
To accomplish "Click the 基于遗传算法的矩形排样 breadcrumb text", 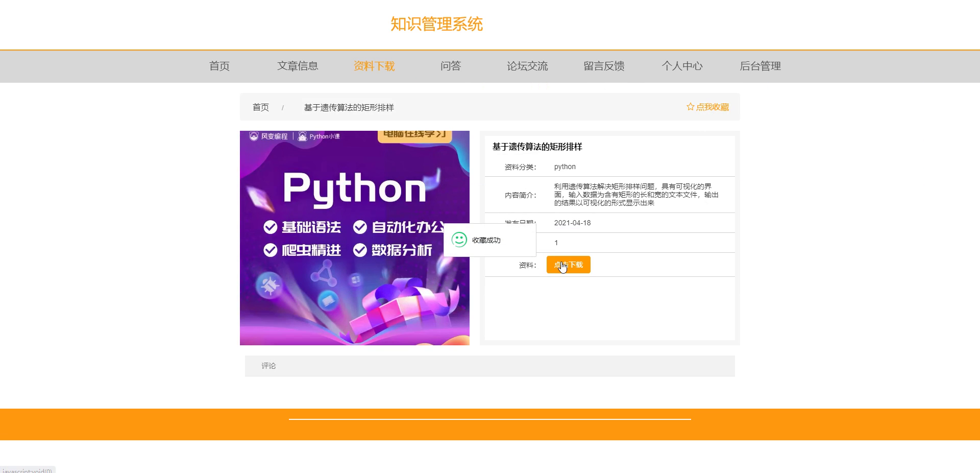I will [x=349, y=107].
